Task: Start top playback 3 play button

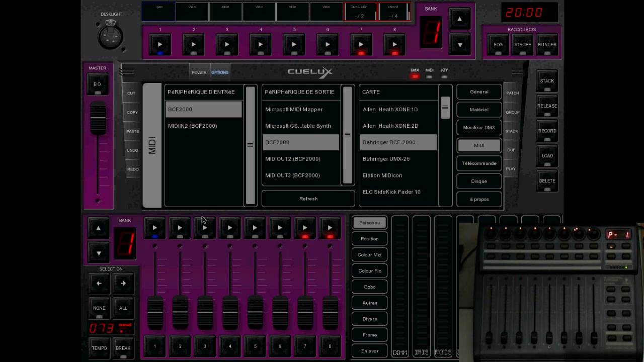Action: [227, 45]
